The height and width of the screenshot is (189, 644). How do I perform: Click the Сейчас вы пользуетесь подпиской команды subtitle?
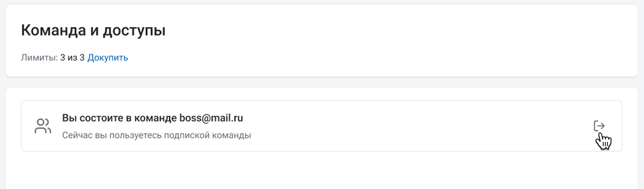point(156,135)
